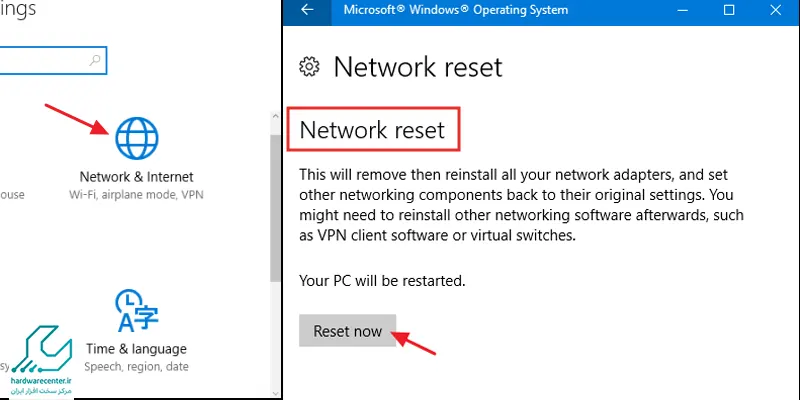This screenshot has width=800, height=400.
Task: Click "Speech, region, date" subtitle
Action: (136, 366)
